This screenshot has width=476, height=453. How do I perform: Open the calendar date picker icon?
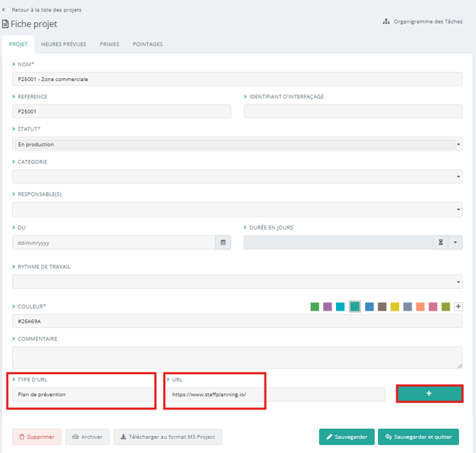click(223, 243)
